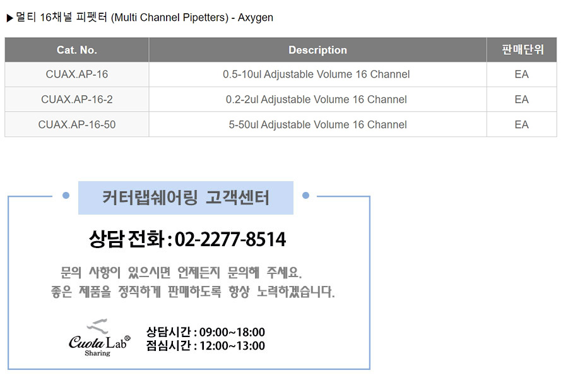Screen dimensions: 568x392
Task: Select catalog number CUAX.AP-16
Action: click(x=77, y=74)
